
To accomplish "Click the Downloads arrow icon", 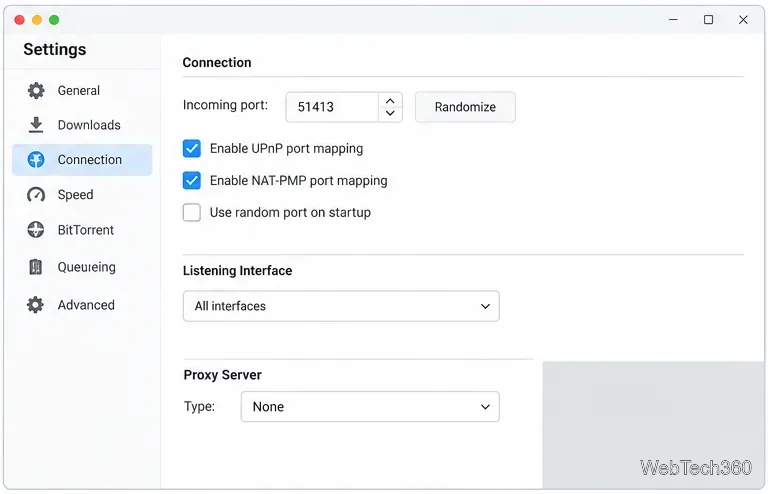I will (36, 125).
